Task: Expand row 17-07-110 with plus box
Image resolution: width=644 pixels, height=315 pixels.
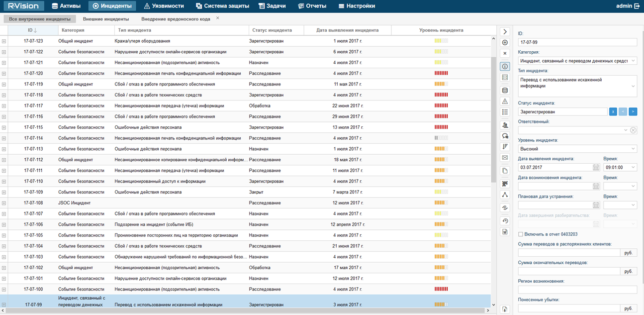Action: tap(4, 182)
